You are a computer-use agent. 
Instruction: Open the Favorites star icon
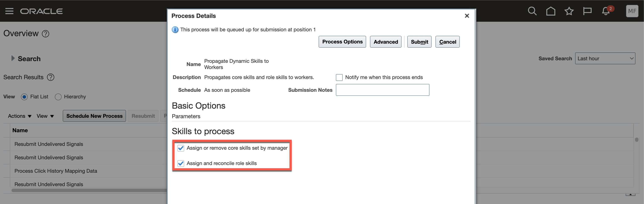coord(569,11)
